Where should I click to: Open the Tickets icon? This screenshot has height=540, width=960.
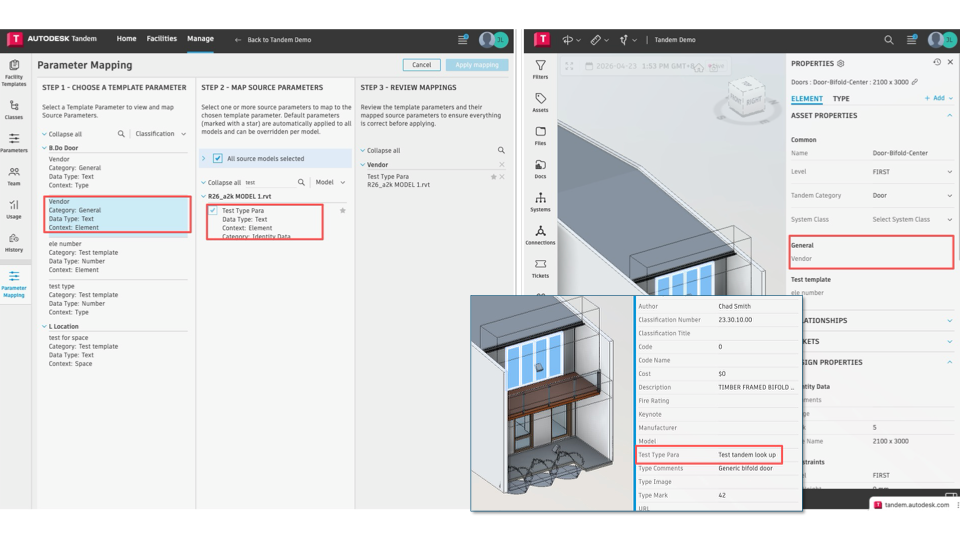point(540,268)
